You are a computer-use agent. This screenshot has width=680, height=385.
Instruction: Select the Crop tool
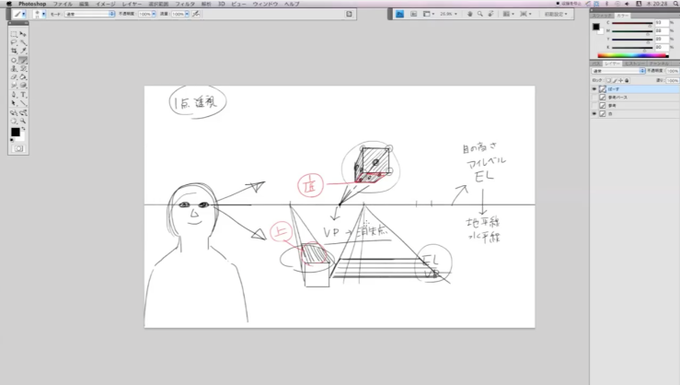[14, 51]
